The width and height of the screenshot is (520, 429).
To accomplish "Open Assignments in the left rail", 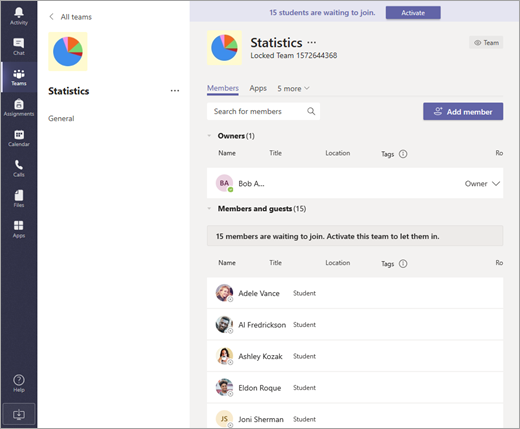I will point(19,104).
